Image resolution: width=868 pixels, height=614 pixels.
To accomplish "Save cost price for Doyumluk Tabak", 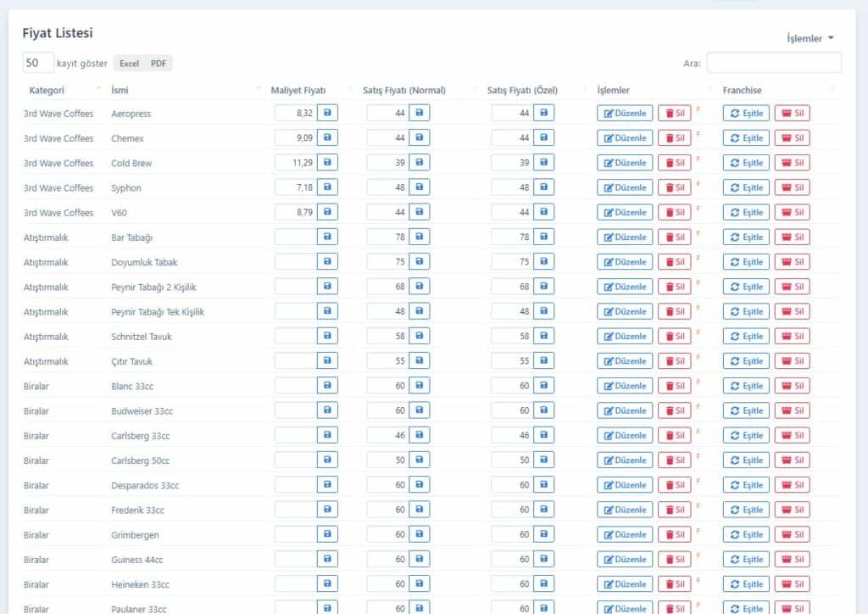I will click(x=327, y=262).
